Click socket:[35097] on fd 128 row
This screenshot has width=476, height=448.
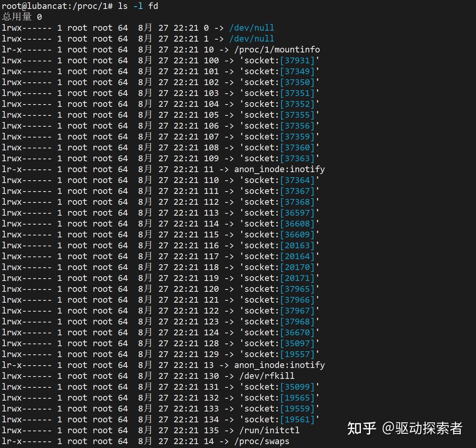[280, 343]
